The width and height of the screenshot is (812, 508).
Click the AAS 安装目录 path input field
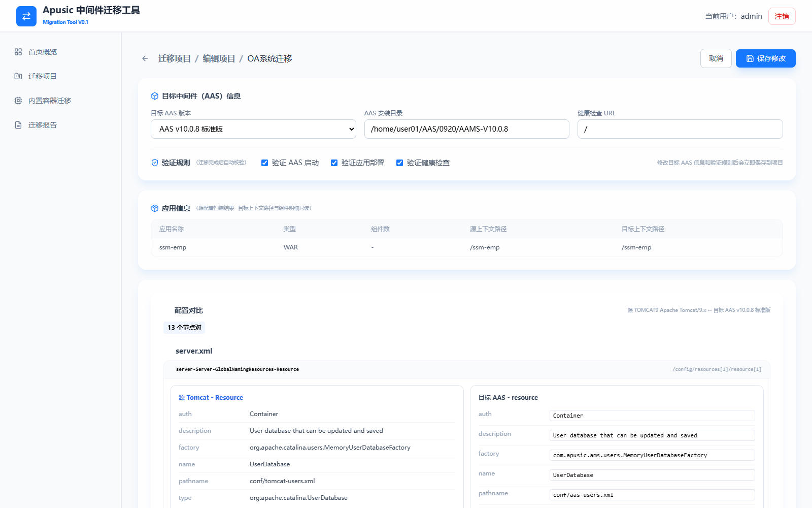click(x=466, y=129)
